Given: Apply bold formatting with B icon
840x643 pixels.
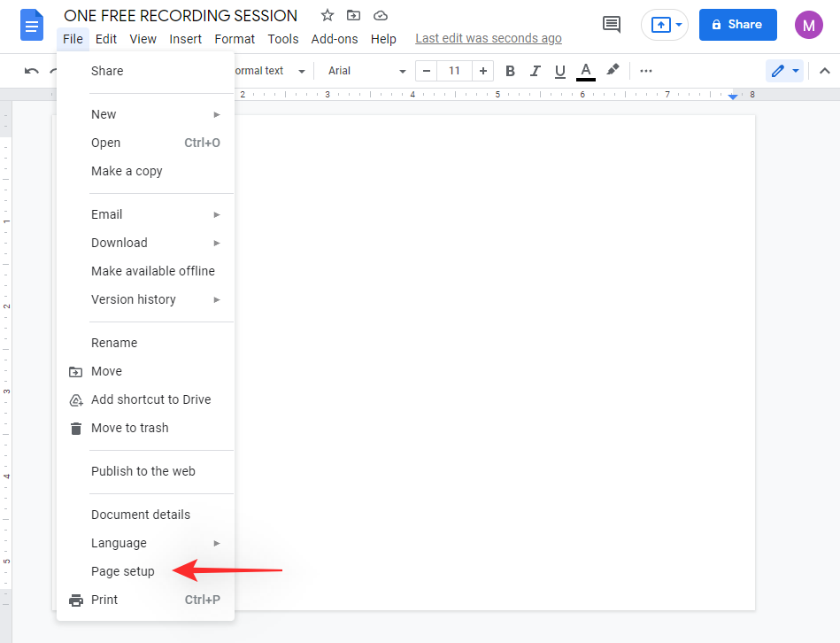Looking at the screenshot, I should tap(510, 71).
